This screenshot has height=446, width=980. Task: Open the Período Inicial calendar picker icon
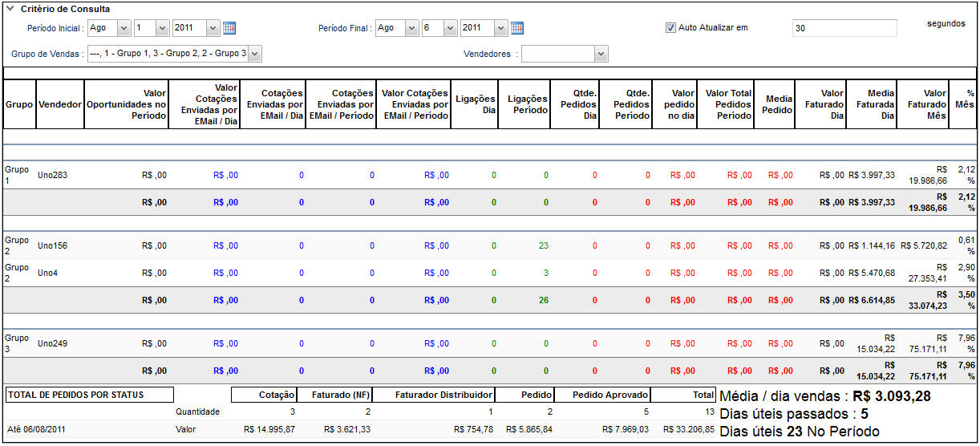(x=229, y=28)
